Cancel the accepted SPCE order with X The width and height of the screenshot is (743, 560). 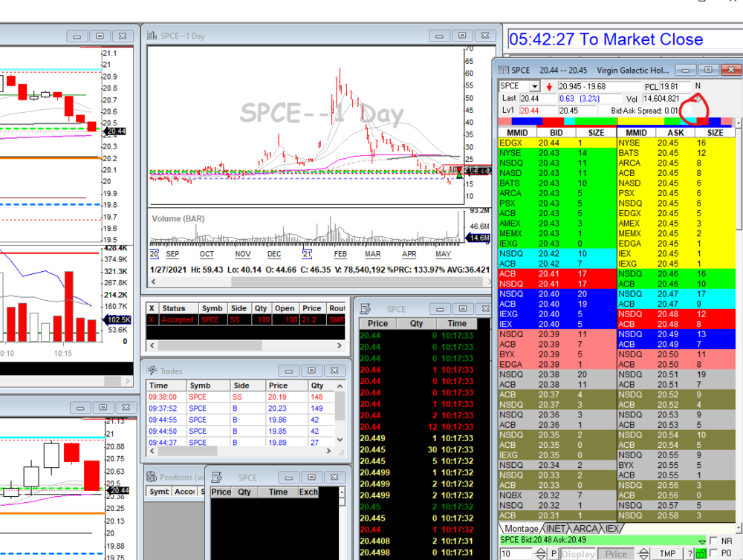click(x=152, y=319)
